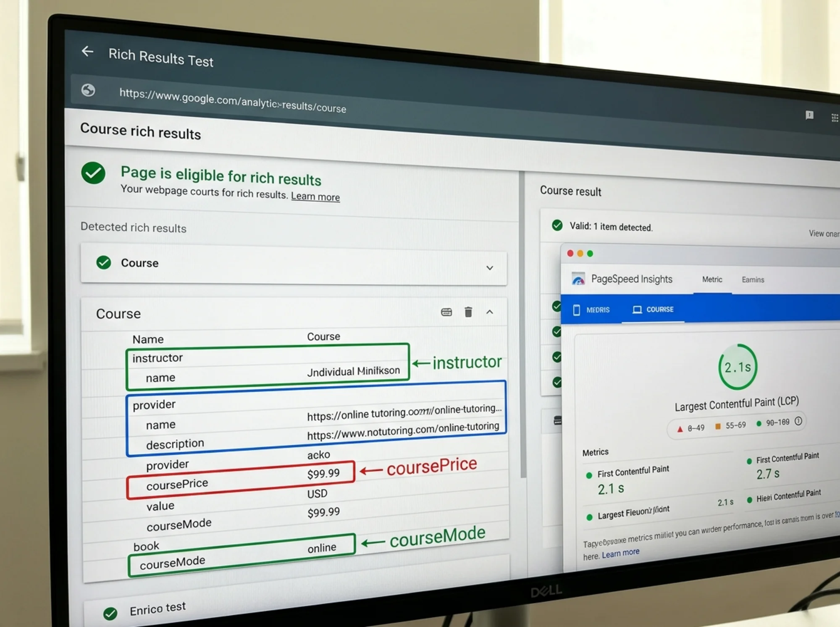The width and height of the screenshot is (840, 627).
Task: Click the green check beside Enrico test
Action: pyautogui.click(x=110, y=614)
